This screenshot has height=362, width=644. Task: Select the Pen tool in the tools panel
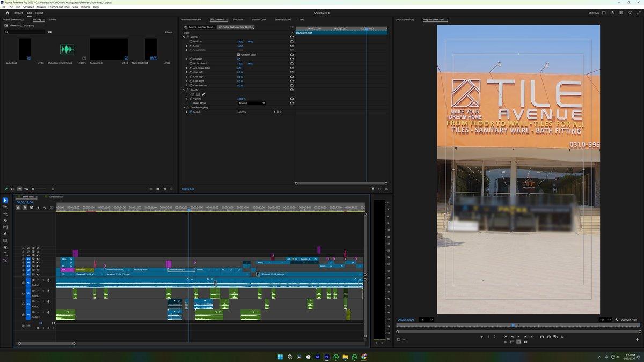pos(5,234)
